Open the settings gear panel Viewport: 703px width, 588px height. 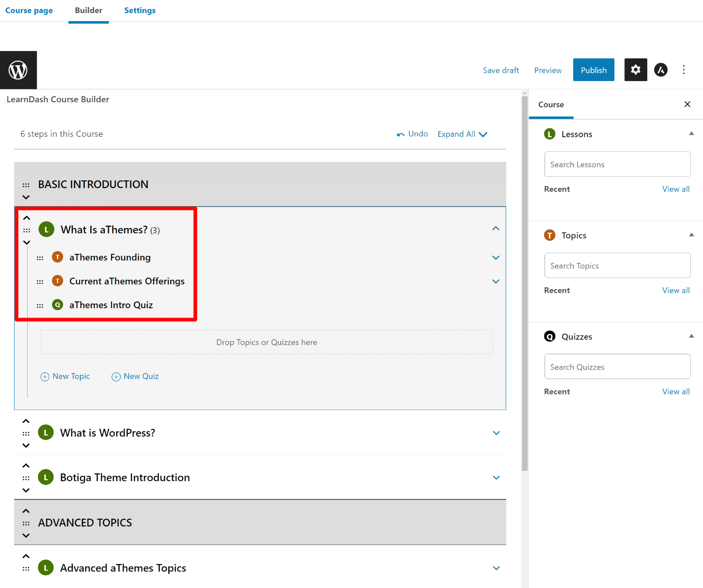636,70
